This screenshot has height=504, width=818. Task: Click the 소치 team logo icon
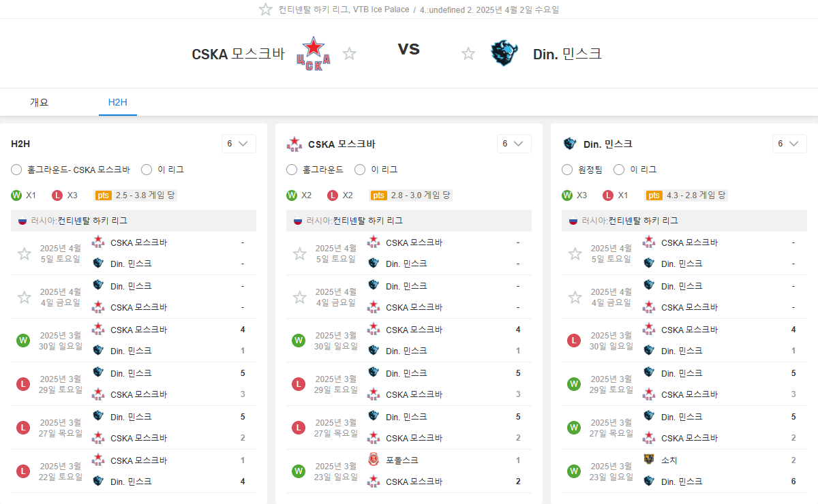point(649,460)
